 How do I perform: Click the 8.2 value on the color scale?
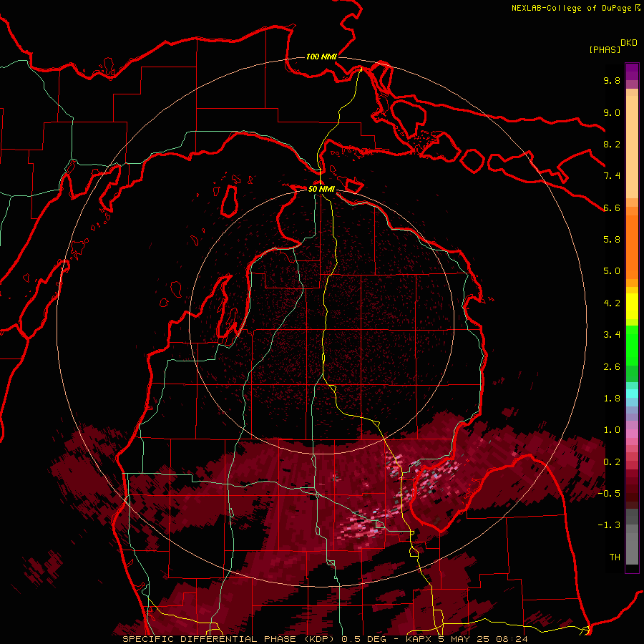[x=612, y=144]
